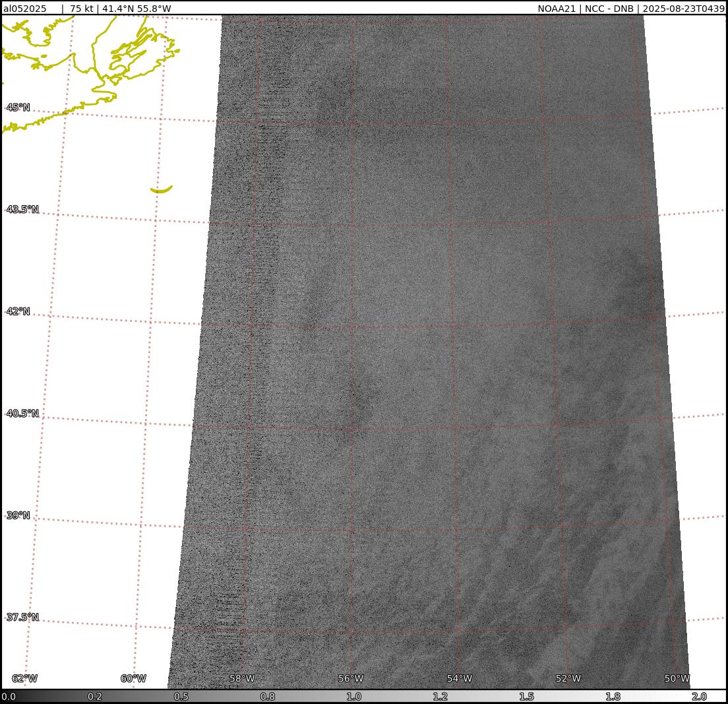Click the 45°N latitude label
The height and width of the screenshot is (704, 728).
click(18, 108)
